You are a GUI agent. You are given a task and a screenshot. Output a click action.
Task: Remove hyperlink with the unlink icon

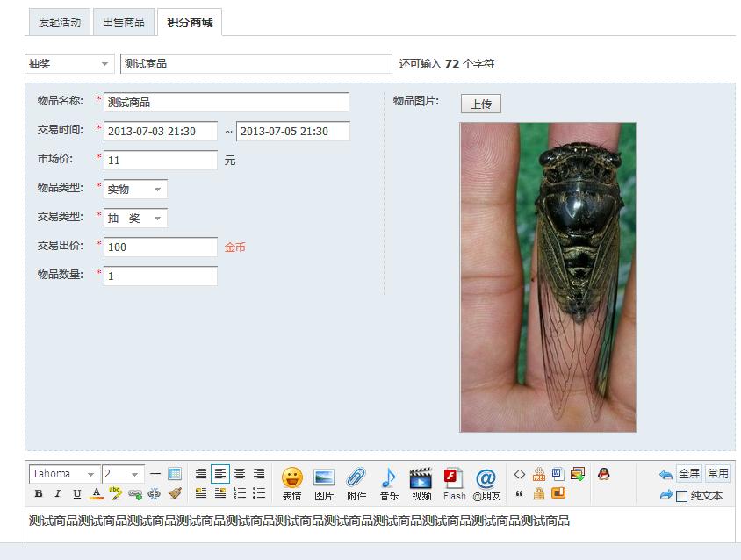[154, 494]
